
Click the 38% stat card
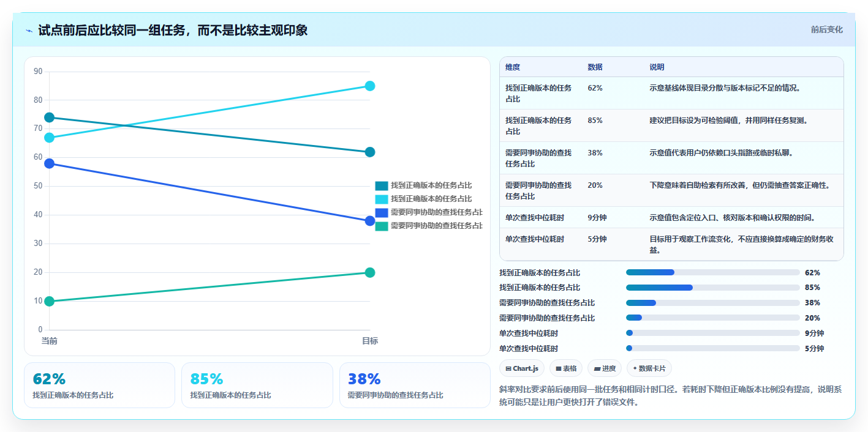[x=415, y=385]
